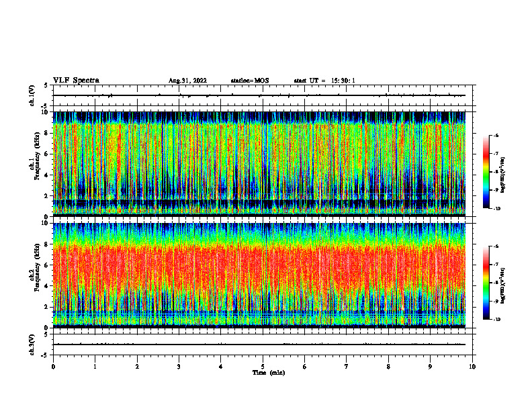
Task: Click the ch.2 color bar log(PSD) label
Action: tap(503, 286)
